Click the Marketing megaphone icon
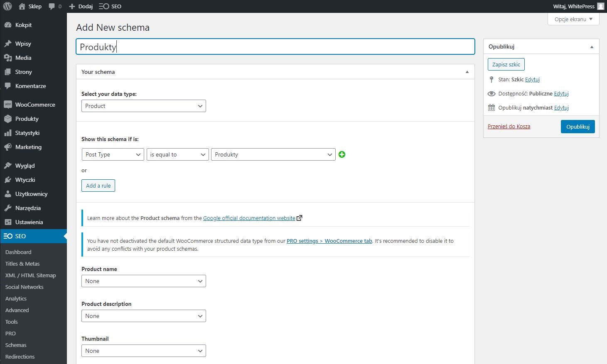 point(8,147)
